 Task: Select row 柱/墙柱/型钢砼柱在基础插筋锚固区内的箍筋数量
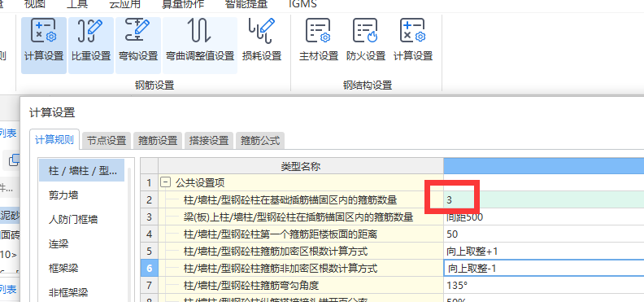[301, 199]
